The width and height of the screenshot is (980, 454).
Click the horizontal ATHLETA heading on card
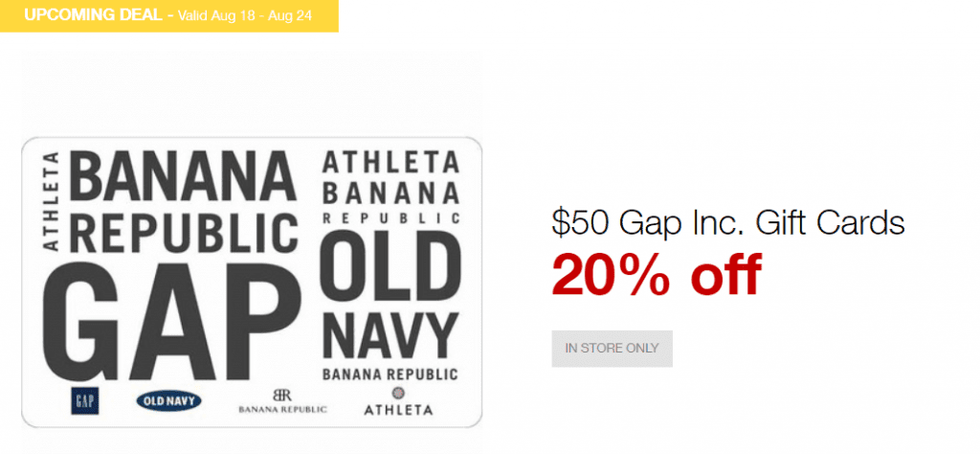click(390, 163)
